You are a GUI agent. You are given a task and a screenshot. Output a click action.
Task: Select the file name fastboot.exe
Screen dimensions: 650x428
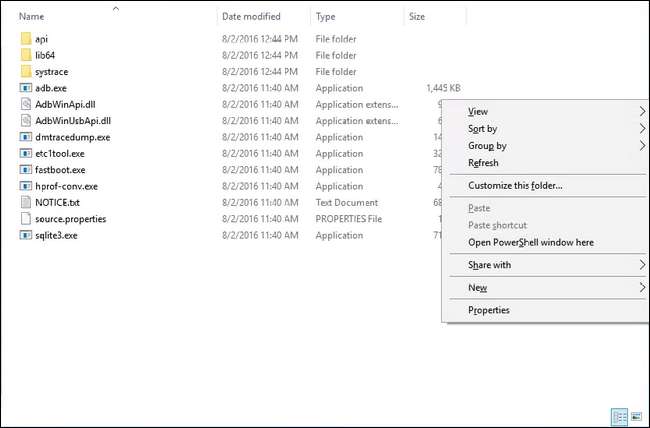[x=61, y=170]
